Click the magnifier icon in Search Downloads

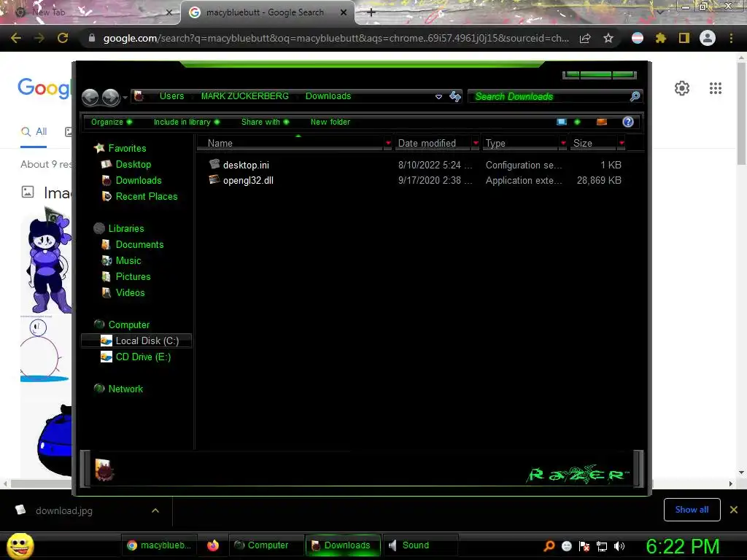(x=635, y=97)
